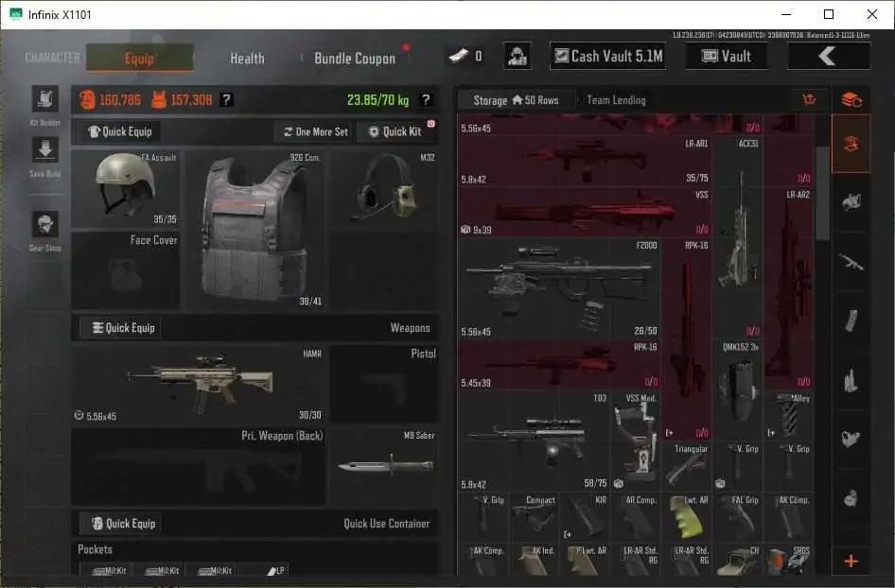Select the F2000 rifle in storage
895x588 pixels.
(559, 288)
